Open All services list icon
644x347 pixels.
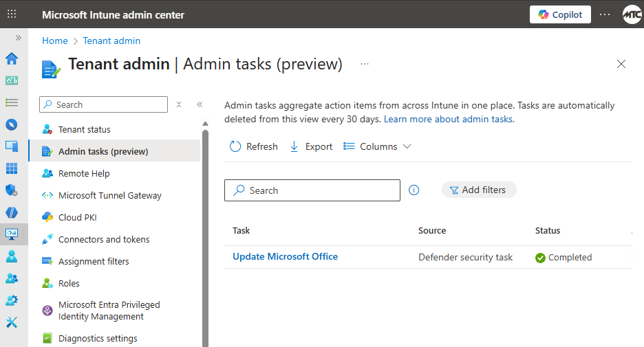click(11, 102)
